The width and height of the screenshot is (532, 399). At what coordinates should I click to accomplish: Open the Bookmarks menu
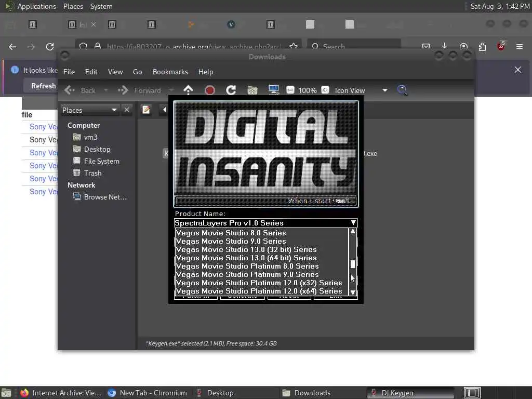click(170, 72)
